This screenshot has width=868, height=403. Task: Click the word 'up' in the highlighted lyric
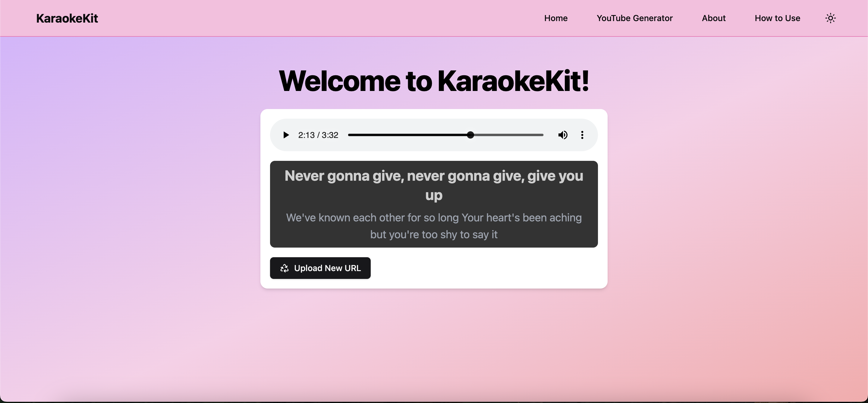tap(434, 195)
